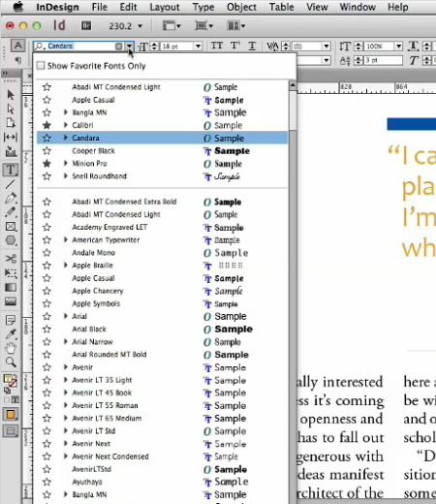Select the Note tool

point(11,320)
